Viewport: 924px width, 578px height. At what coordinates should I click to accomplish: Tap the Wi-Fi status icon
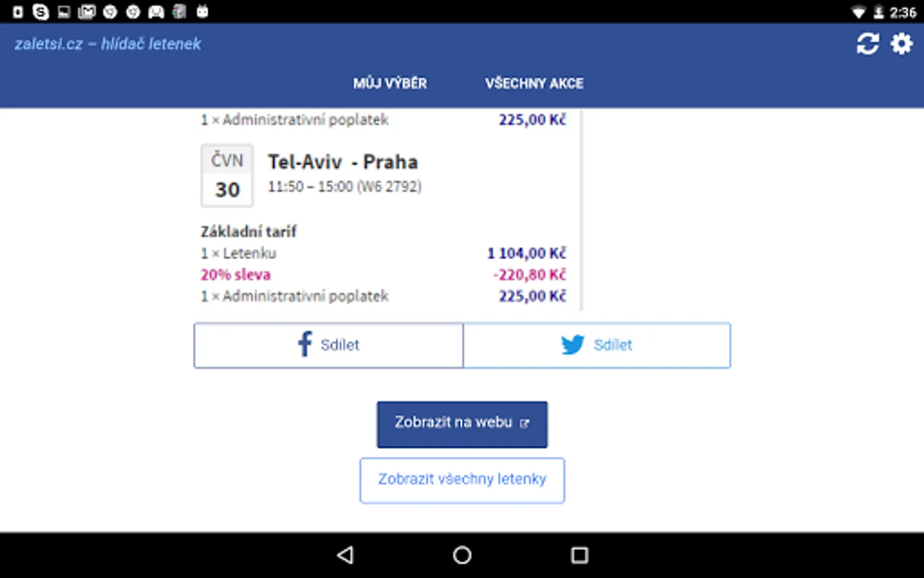(x=858, y=12)
